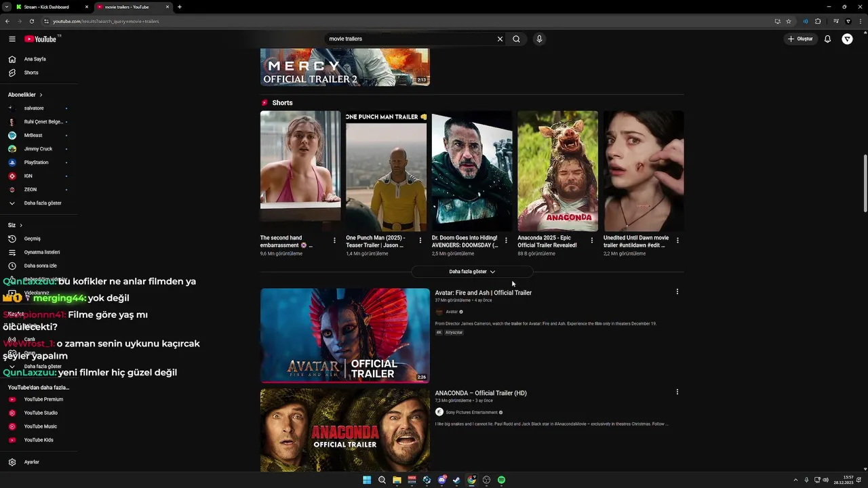Viewport: 868px width, 488px height.
Task: Open the Windows Start menu
Action: click(367, 480)
